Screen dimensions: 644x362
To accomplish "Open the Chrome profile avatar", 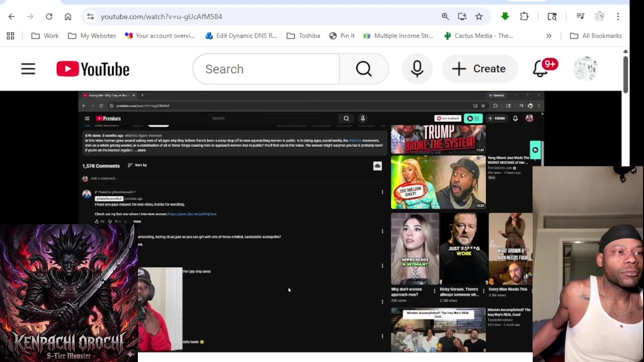I will point(599,17).
